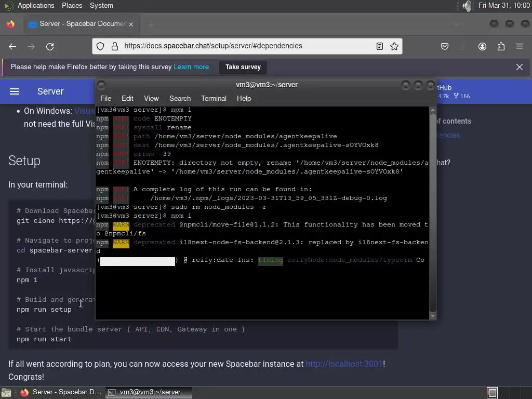Screen dimensions: 532x399
Task: Click the 'In your terminal:' text
Action: 37,184
